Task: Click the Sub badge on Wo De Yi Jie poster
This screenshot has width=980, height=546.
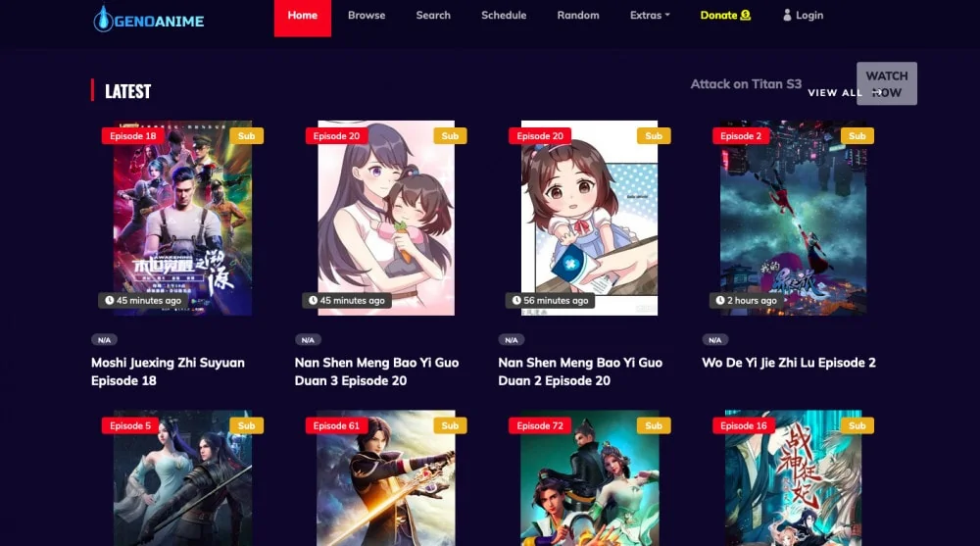Action: click(x=857, y=135)
